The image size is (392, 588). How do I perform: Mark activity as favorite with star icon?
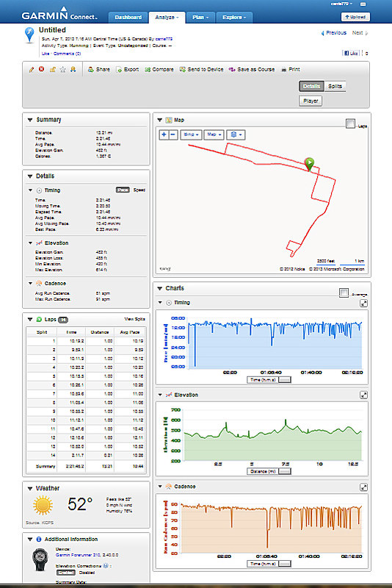pyautogui.click(x=63, y=69)
